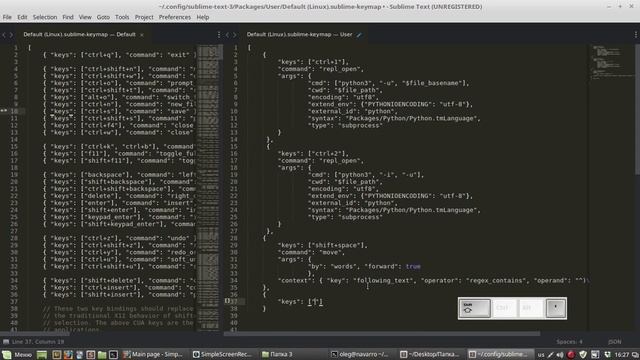
Task: Open volume control in system tray
Action: point(560,355)
